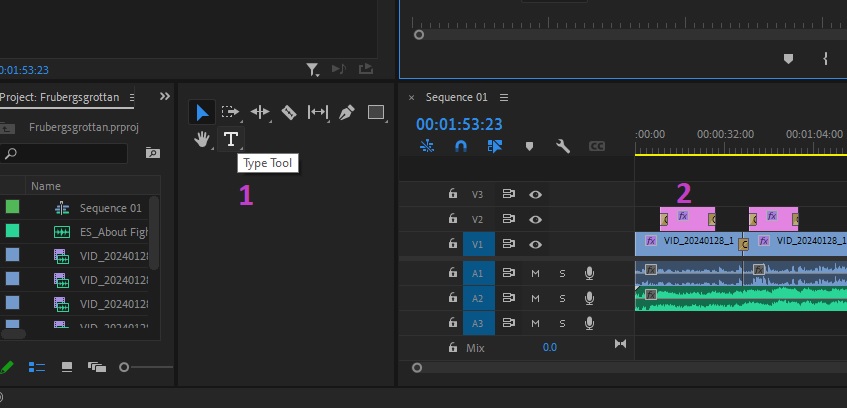Open the source monitor filter dropdown
Image resolution: width=847 pixels, height=408 pixels.
[313, 69]
